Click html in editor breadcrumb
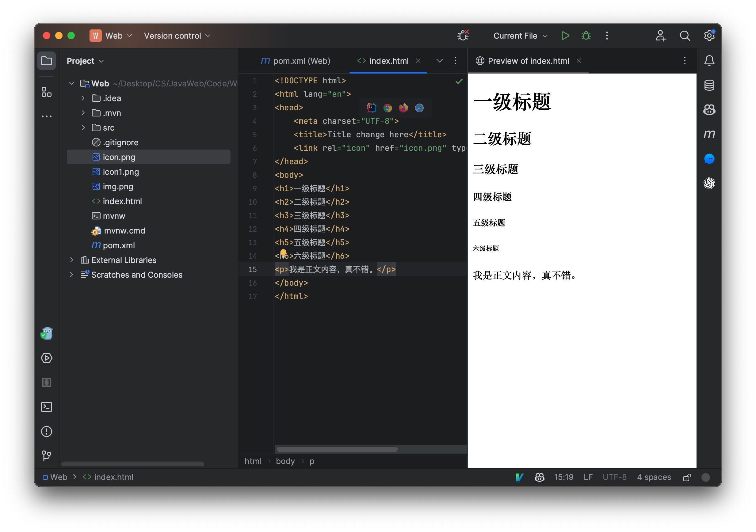This screenshot has width=756, height=532. click(x=253, y=461)
